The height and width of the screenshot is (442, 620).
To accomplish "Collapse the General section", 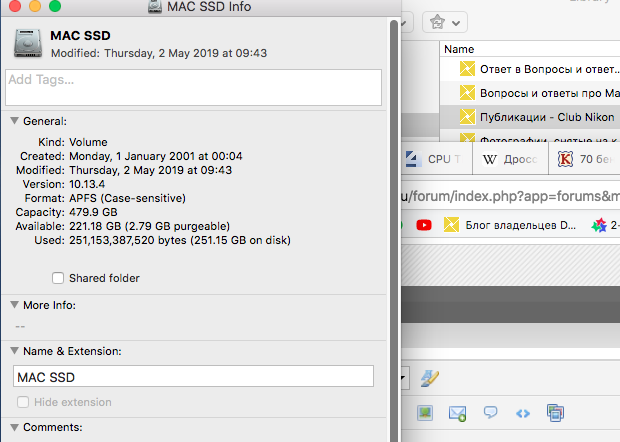I will pyautogui.click(x=15, y=121).
